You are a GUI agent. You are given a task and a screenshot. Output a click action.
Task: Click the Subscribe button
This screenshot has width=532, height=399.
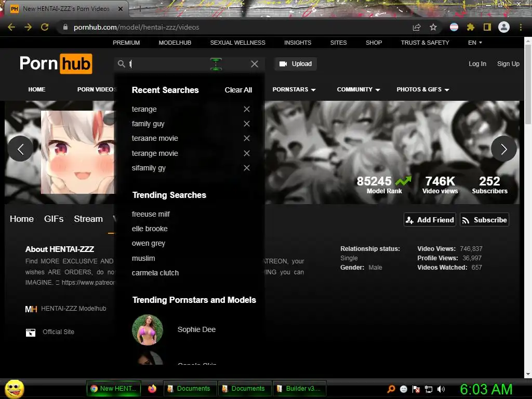coord(485,220)
